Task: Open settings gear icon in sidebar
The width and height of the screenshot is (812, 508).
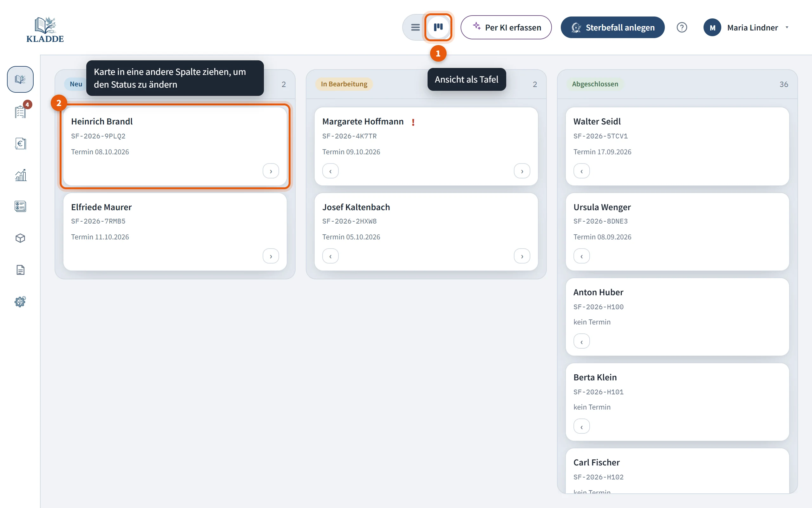Action: (x=20, y=302)
